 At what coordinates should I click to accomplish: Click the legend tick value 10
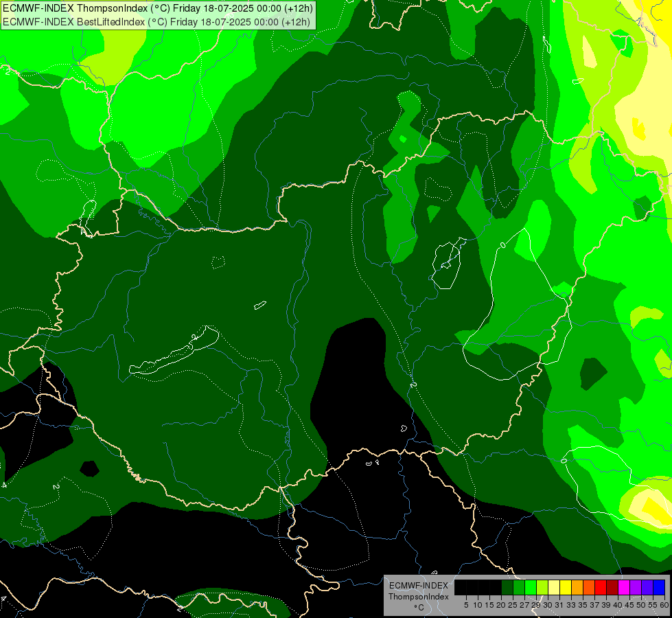tap(478, 605)
